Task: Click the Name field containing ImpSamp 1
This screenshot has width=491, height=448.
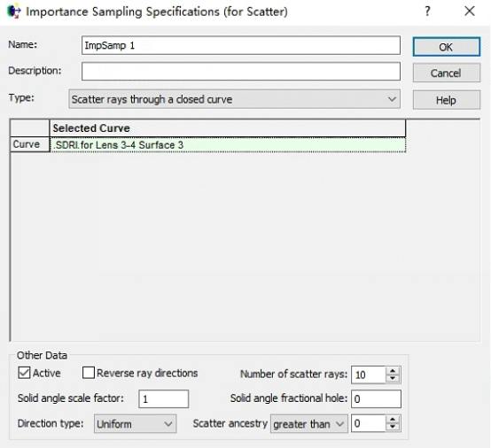Action: 241,45
